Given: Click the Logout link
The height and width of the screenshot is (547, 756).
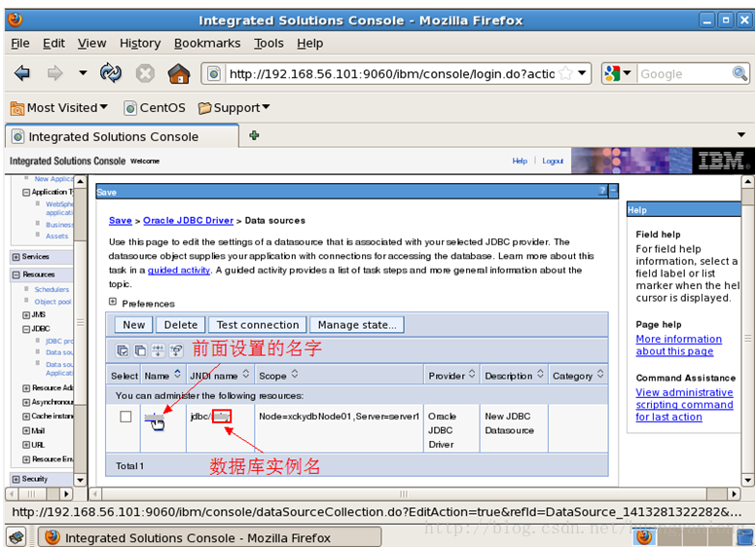Looking at the screenshot, I should point(553,161).
